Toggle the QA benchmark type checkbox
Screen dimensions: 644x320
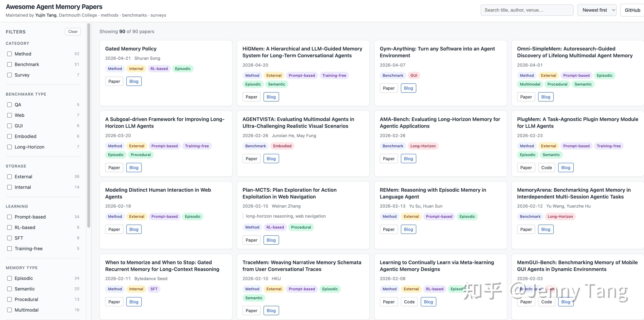pyautogui.click(x=9, y=105)
